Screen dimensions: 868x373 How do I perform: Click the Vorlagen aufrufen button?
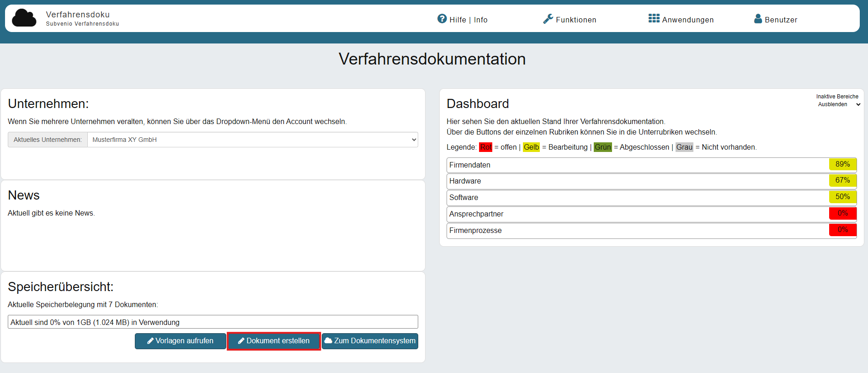[x=181, y=341]
